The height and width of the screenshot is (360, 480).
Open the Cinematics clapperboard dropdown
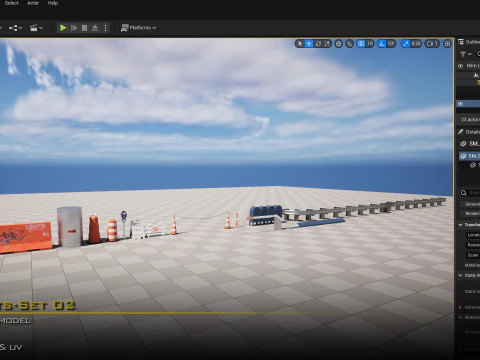click(36, 28)
